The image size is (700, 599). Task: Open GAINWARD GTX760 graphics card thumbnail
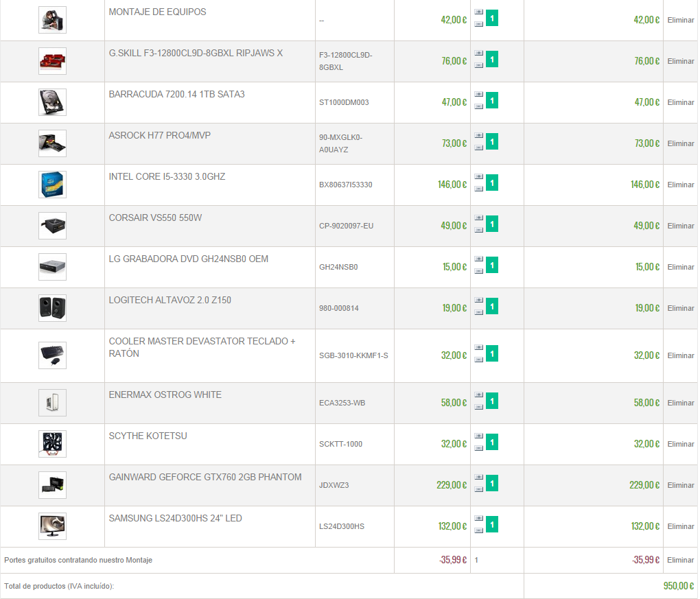point(52,484)
